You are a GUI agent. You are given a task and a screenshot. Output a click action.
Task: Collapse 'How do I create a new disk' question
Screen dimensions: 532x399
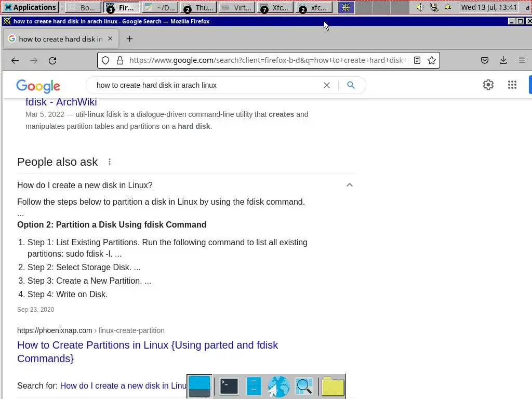pos(350,185)
